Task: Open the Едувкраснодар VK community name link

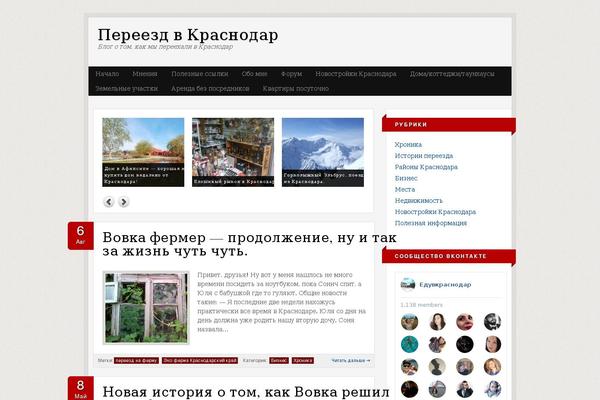Action: pyautogui.click(x=445, y=284)
